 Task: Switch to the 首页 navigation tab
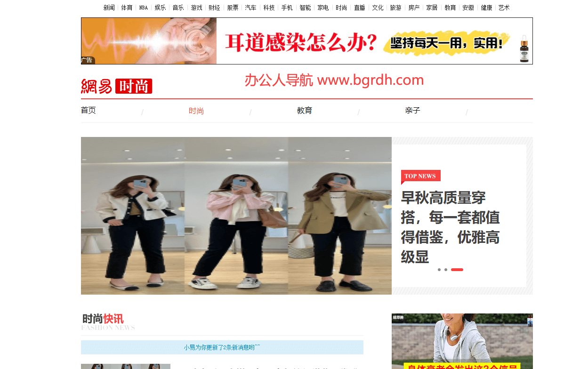tap(88, 110)
